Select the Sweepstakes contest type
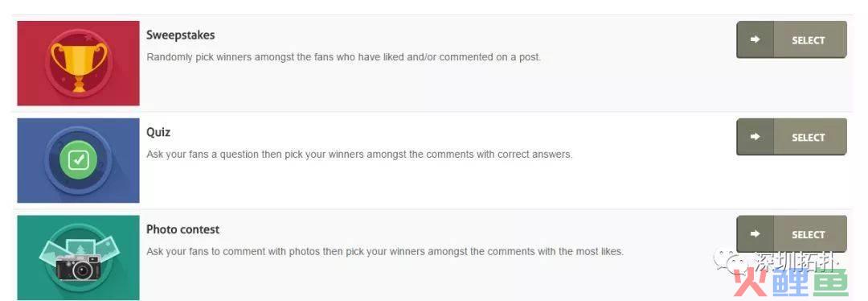 [792, 40]
